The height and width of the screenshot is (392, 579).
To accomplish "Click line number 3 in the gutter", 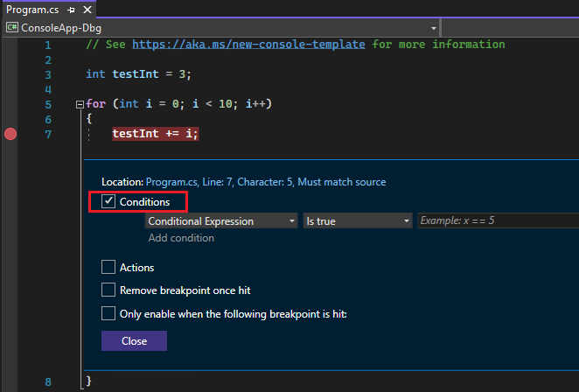I will 47,74.
